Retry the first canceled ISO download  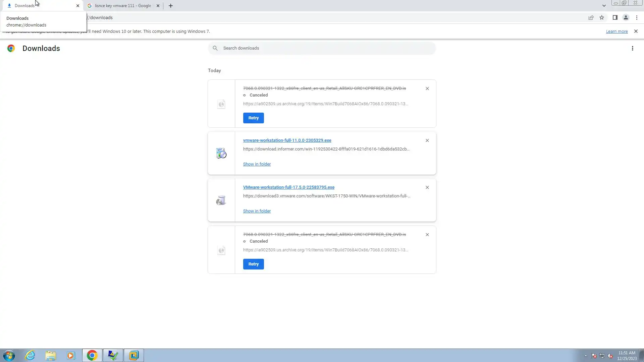(x=253, y=118)
